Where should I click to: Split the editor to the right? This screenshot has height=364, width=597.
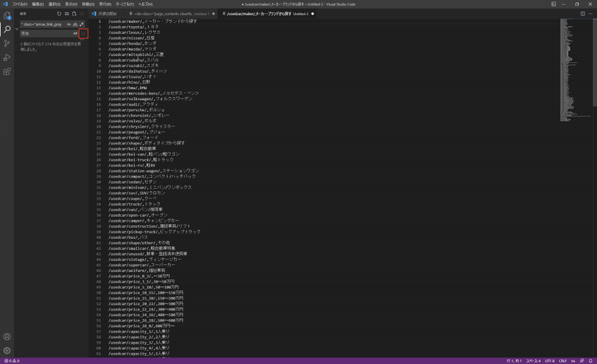click(582, 14)
